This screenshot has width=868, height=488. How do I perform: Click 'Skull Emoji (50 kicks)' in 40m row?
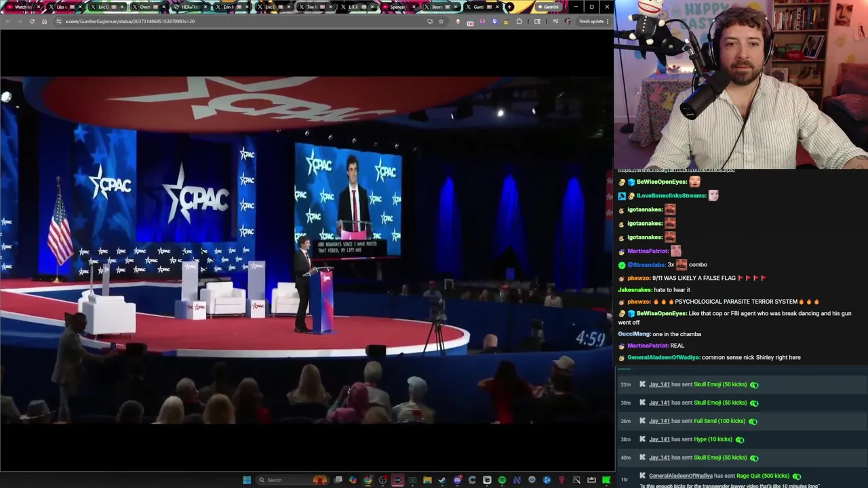click(x=720, y=457)
